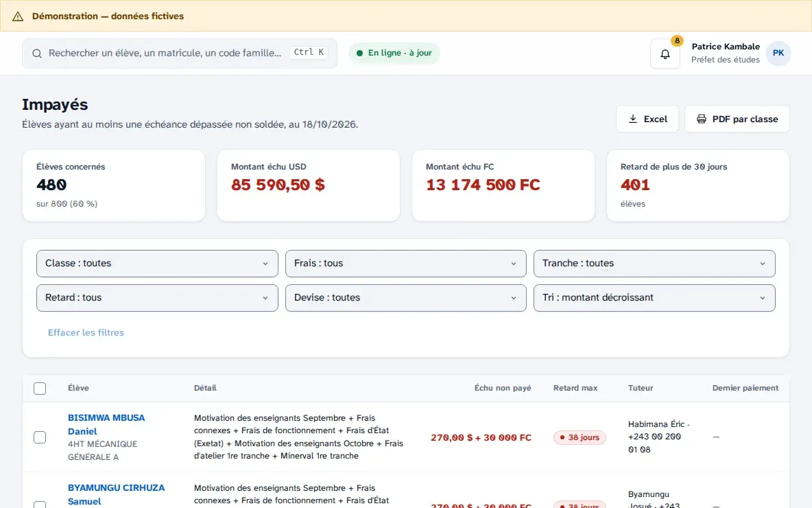
Task: Click the En ligne · à jour status
Action: point(394,53)
